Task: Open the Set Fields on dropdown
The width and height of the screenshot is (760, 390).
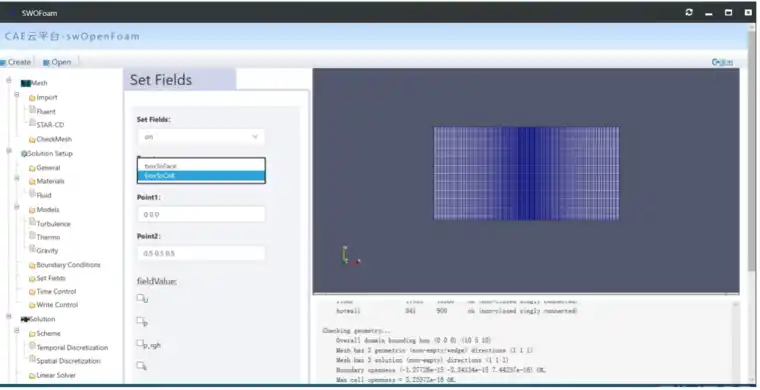Action: (x=201, y=137)
